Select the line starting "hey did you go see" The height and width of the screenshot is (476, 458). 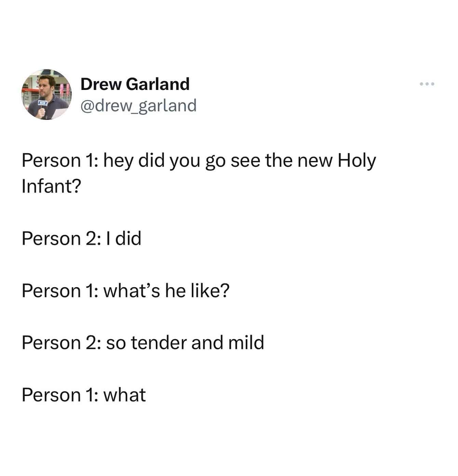coord(199,160)
